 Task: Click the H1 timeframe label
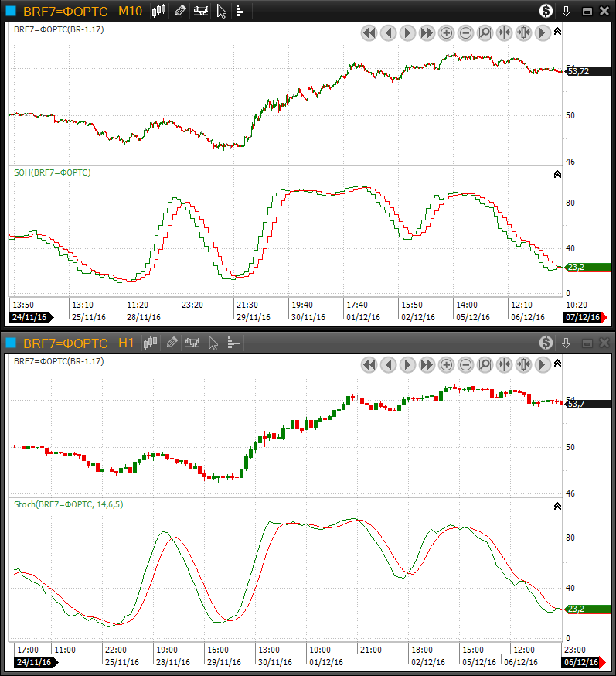click(126, 342)
